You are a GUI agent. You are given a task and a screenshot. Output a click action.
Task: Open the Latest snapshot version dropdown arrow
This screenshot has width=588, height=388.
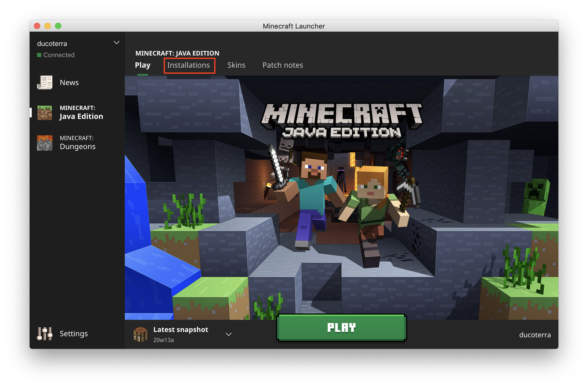229,334
